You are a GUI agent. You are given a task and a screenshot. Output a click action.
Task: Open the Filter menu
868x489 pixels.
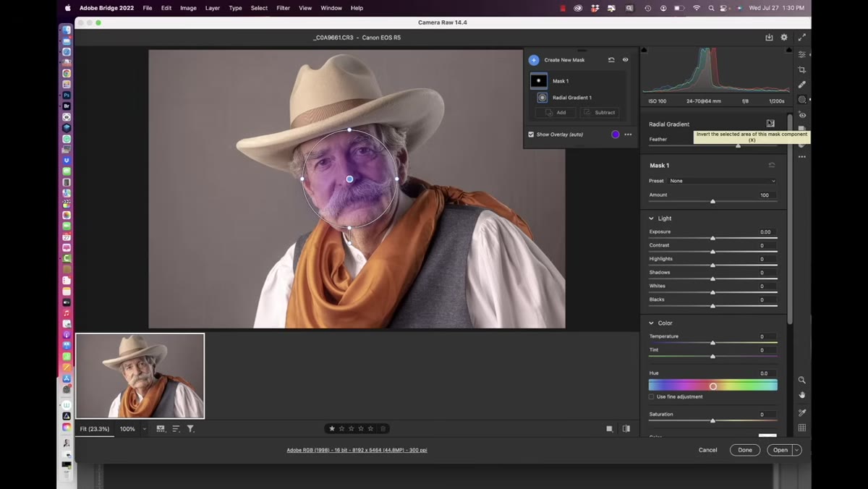pyautogui.click(x=284, y=8)
